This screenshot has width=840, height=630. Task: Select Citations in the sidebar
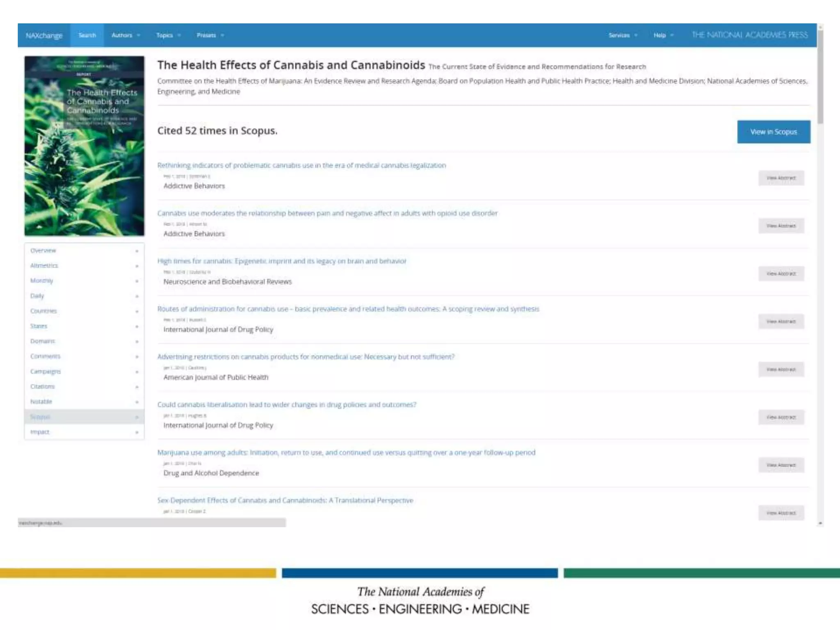pyautogui.click(x=42, y=386)
